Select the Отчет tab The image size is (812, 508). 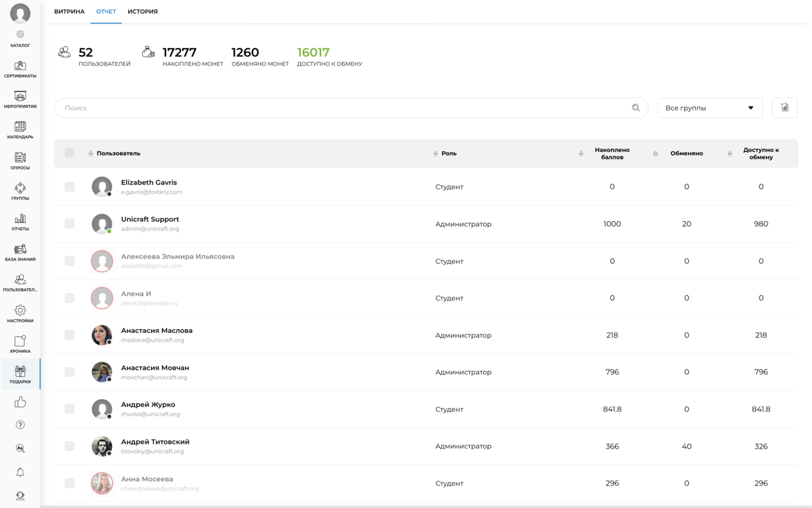tap(106, 11)
